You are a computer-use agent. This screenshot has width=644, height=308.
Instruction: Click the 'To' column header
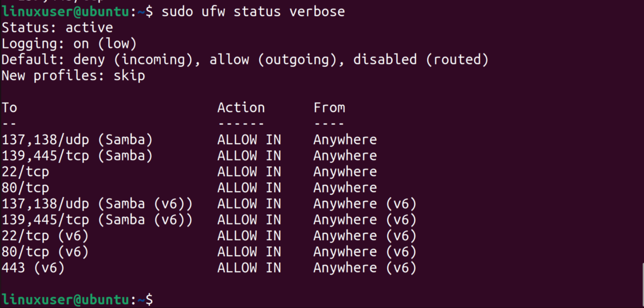pos(9,108)
